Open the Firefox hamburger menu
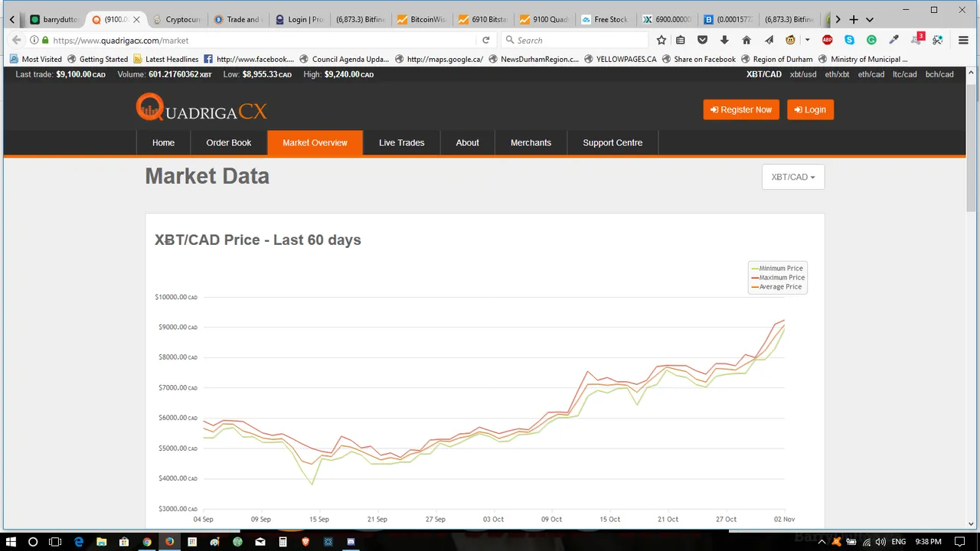The width and height of the screenshot is (980, 551). 963,41
